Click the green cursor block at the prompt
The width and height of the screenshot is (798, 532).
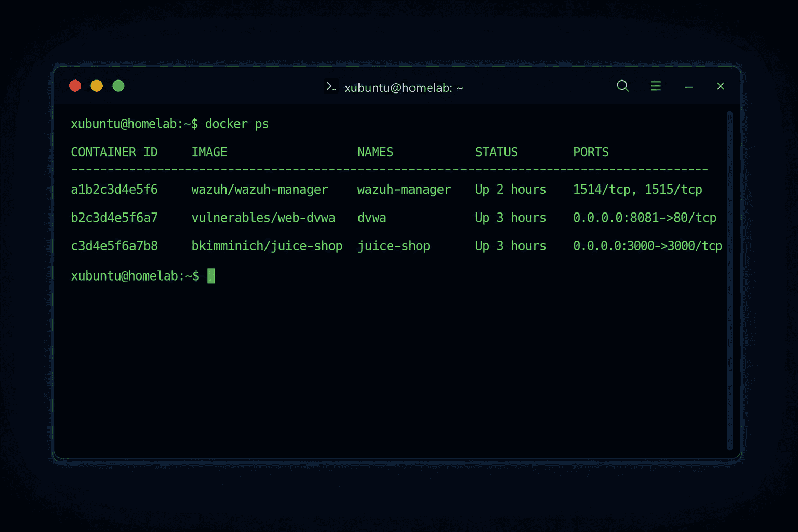coord(211,276)
